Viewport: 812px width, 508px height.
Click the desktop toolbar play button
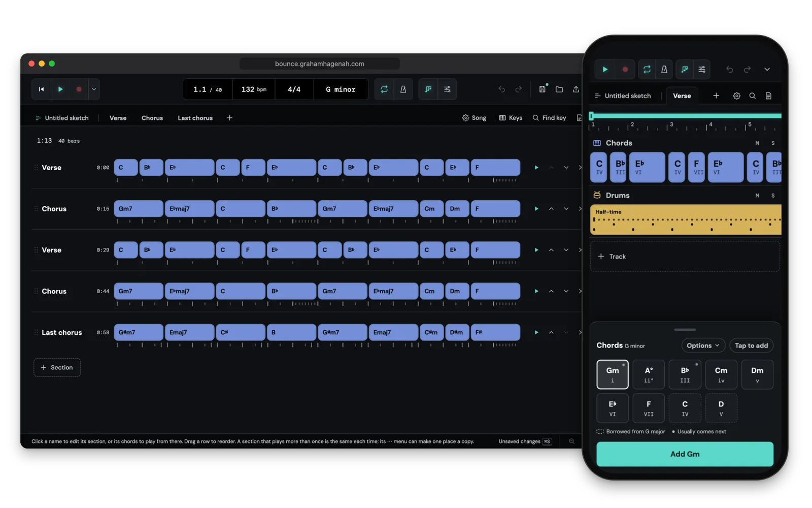click(60, 89)
